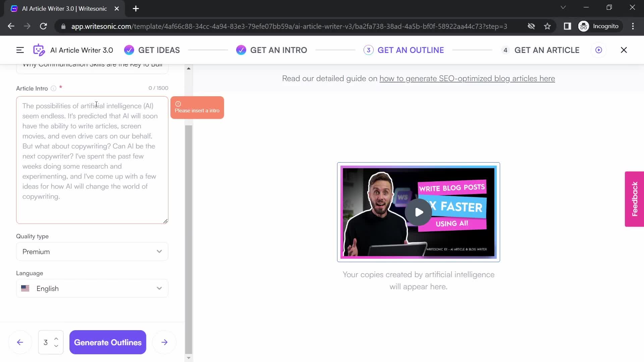
Task: Click the GET AN INTRO step icon
Action: pyautogui.click(x=242, y=50)
